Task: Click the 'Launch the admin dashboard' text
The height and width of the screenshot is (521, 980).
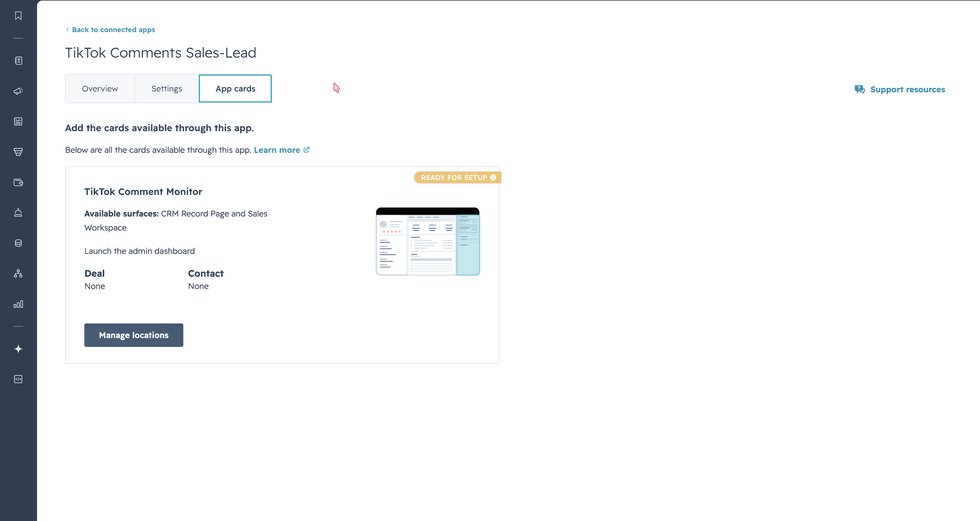Action: 139,251
